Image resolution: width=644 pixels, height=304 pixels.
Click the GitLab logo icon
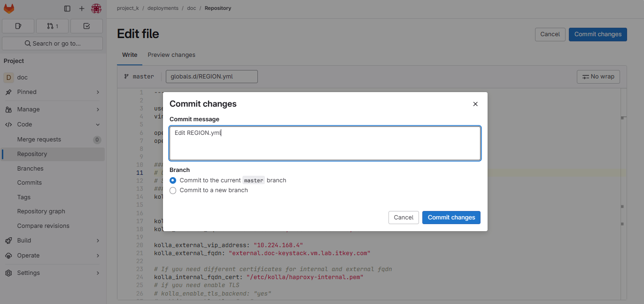click(9, 8)
